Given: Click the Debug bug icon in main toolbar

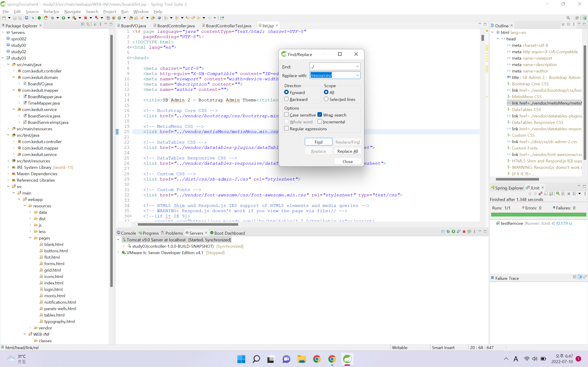Looking at the screenshot, I should coord(52,18).
